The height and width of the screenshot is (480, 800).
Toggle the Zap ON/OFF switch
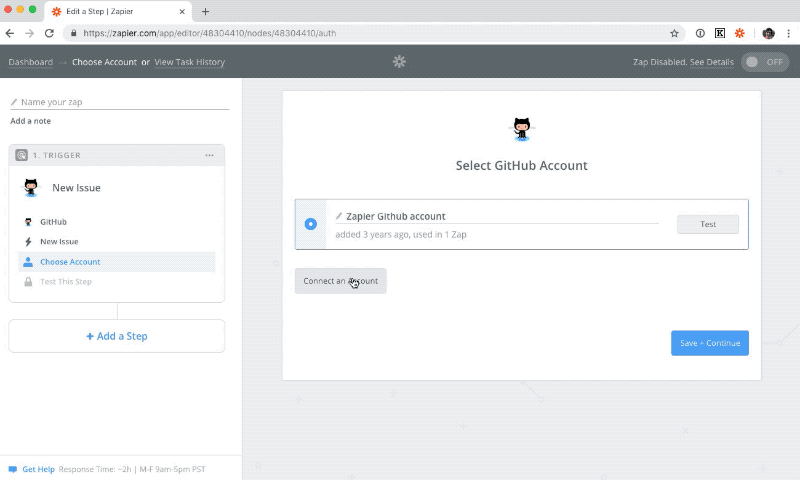click(765, 62)
